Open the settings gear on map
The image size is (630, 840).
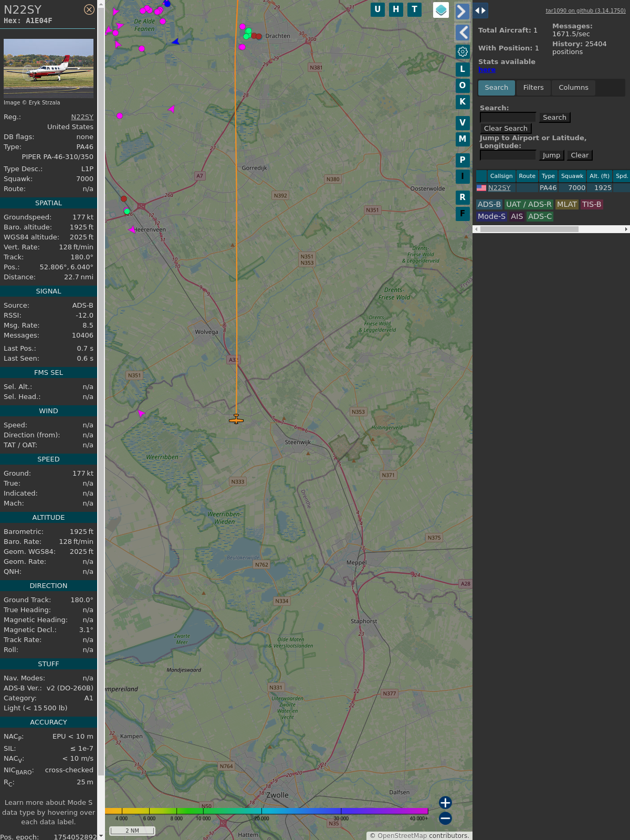coord(463,51)
